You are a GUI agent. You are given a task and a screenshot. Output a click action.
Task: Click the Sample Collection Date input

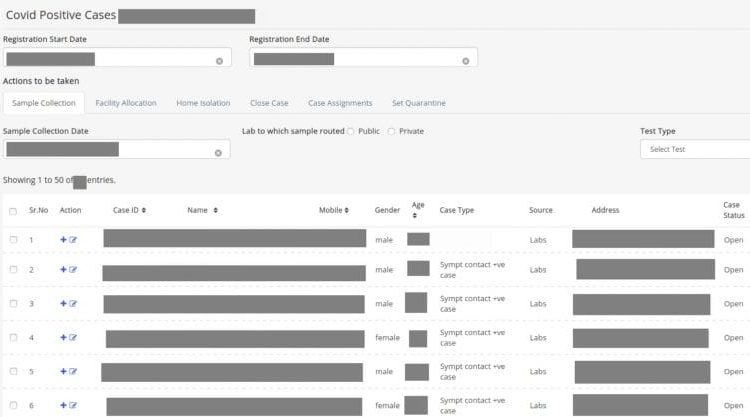coord(117,149)
